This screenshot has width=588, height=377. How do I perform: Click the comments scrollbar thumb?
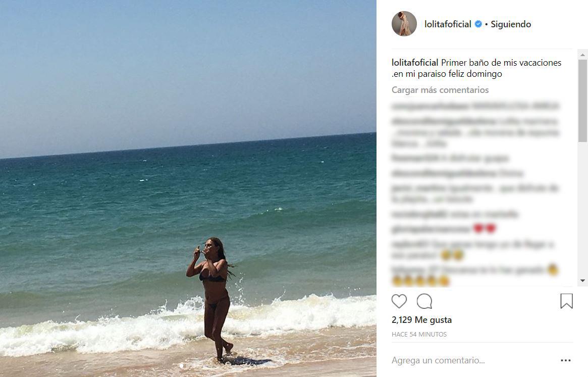click(x=582, y=101)
